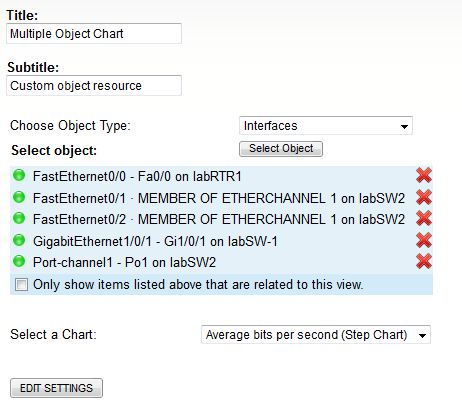Screen dimensions: 462x412
Task: Open the Select a Chart dropdown
Action: click(316, 335)
